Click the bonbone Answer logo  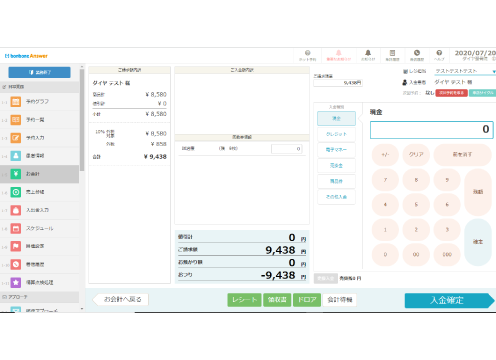(26, 56)
